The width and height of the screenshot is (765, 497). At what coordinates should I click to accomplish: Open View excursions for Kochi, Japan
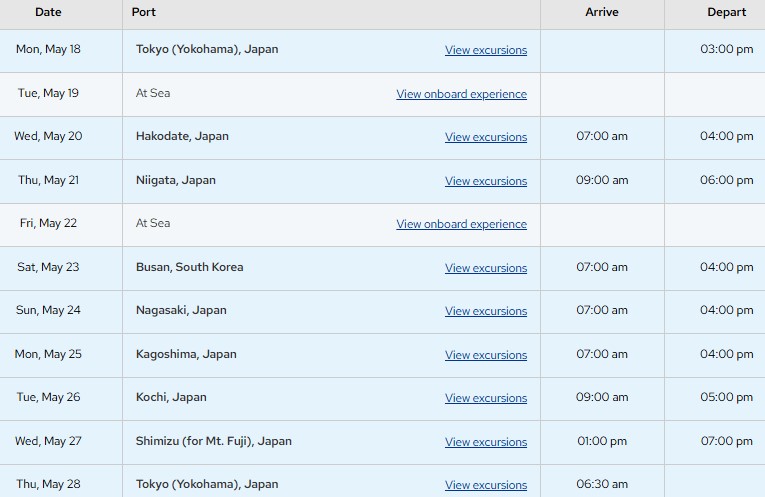click(x=486, y=398)
